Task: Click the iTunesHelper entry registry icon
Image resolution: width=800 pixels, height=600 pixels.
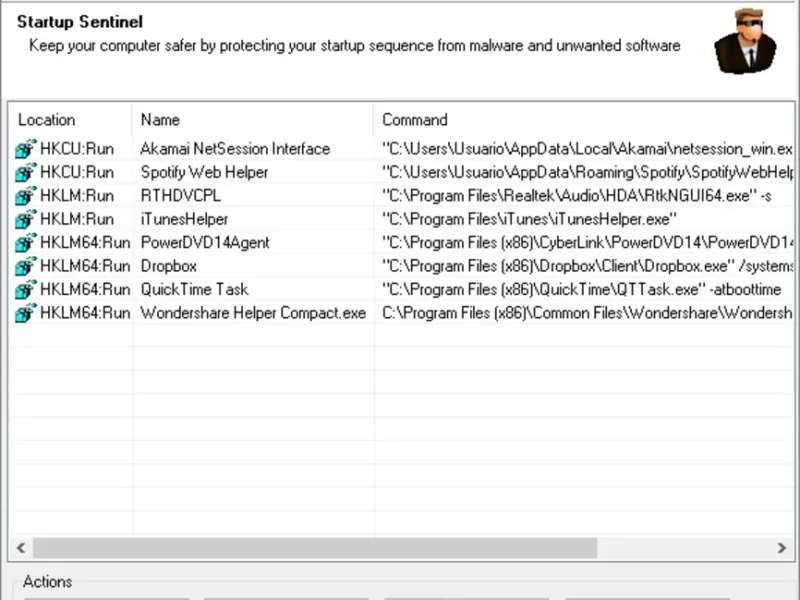Action: click(26, 220)
